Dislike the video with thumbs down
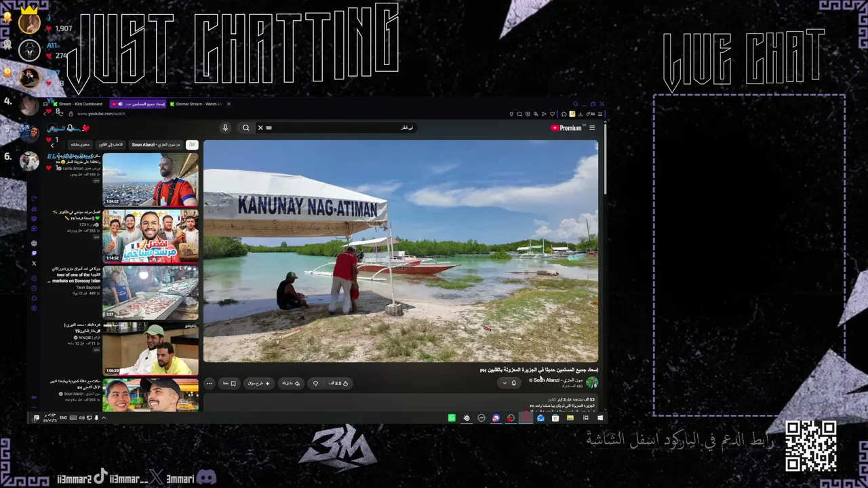868x488 pixels. pos(315,384)
